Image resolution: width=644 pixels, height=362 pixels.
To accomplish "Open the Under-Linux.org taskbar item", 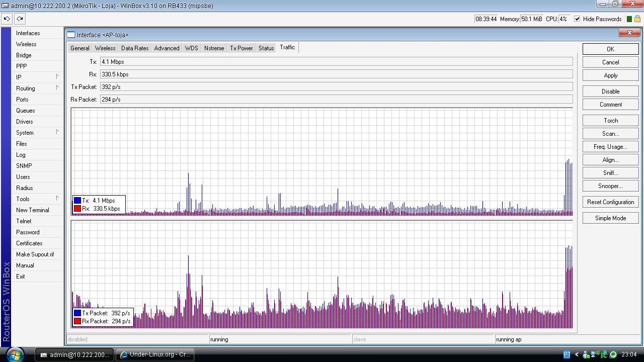I will coord(155,354).
